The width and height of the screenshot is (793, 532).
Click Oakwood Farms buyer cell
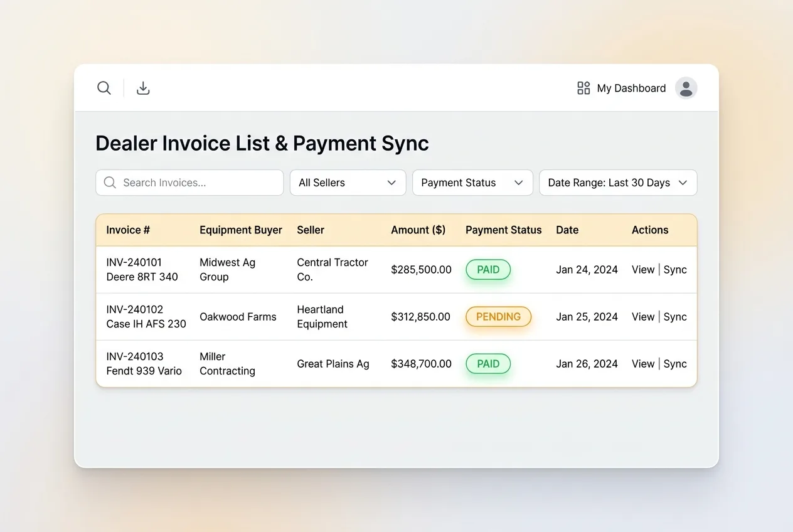238,317
